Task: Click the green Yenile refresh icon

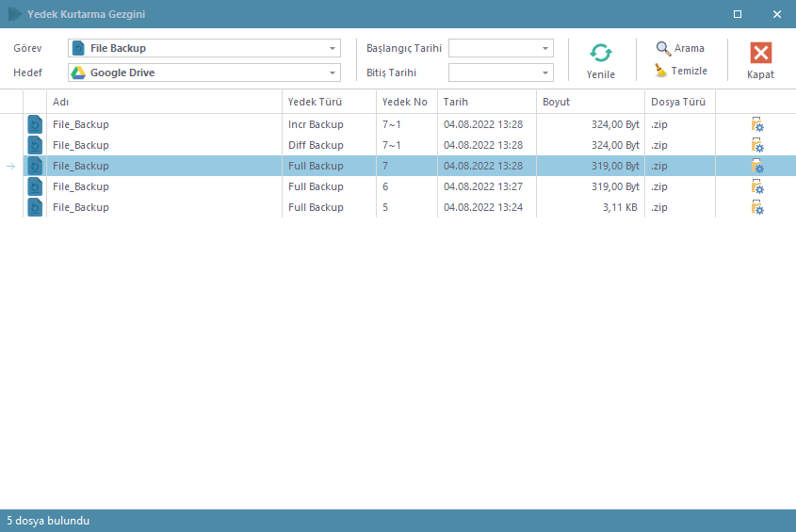Action: click(601, 54)
